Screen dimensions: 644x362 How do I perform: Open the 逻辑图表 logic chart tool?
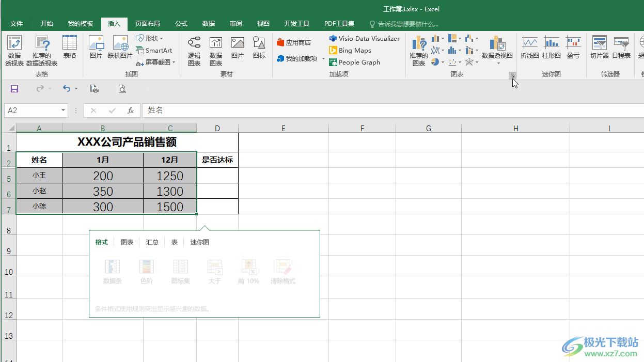(x=194, y=51)
